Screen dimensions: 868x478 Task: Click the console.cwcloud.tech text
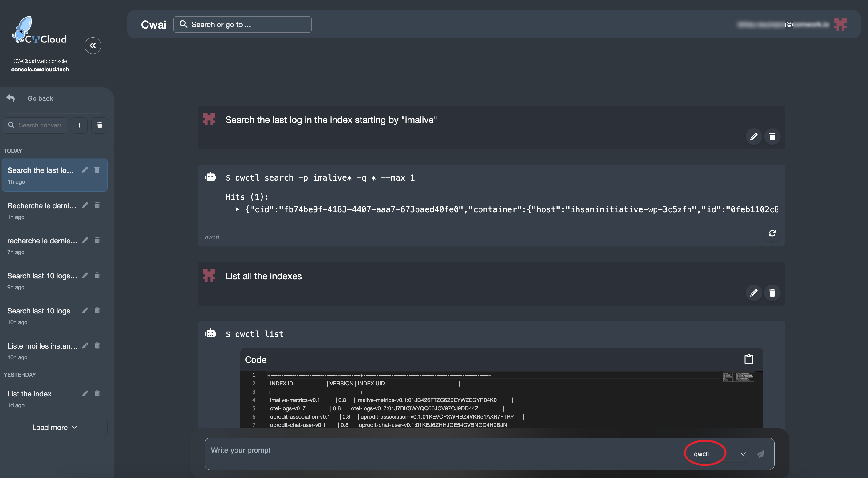[x=40, y=70]
